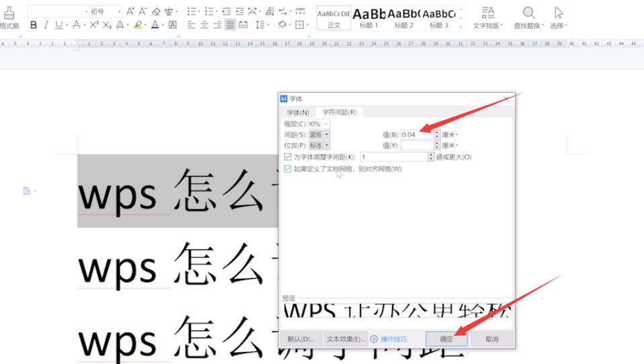
Task: Apply italic formatting using the I icon
Action: [x=46, y=25]
